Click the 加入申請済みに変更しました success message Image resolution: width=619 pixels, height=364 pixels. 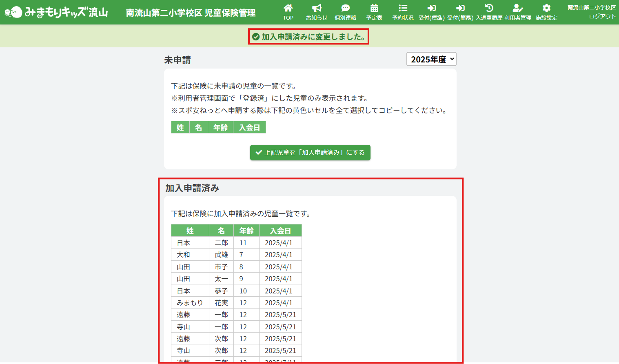(x=309, y=37)
